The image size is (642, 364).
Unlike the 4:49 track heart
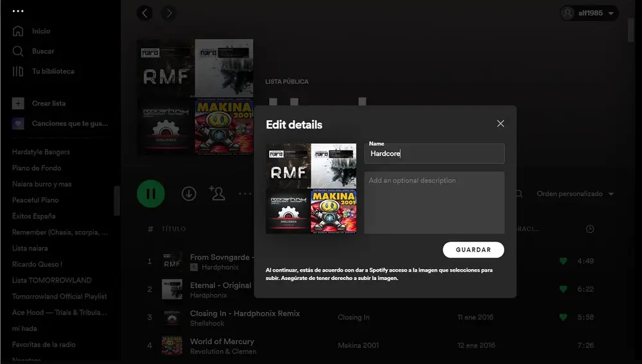pos(564,261)
